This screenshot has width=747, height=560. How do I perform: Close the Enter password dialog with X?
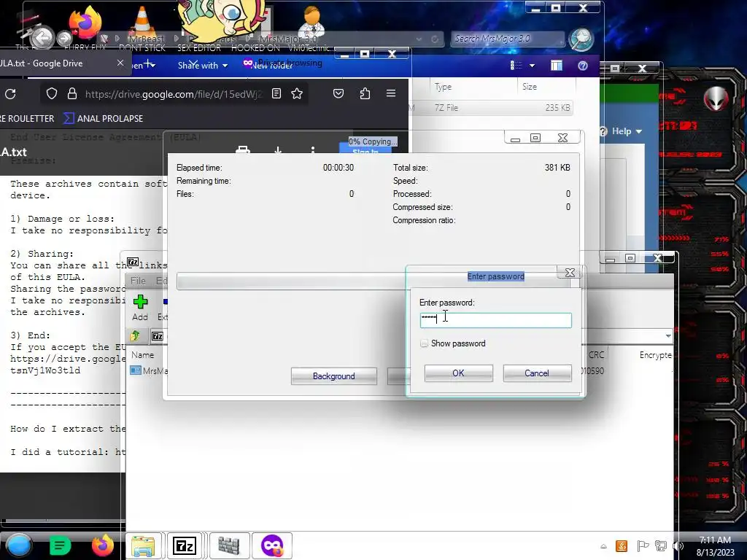click(x=569, y=273)
